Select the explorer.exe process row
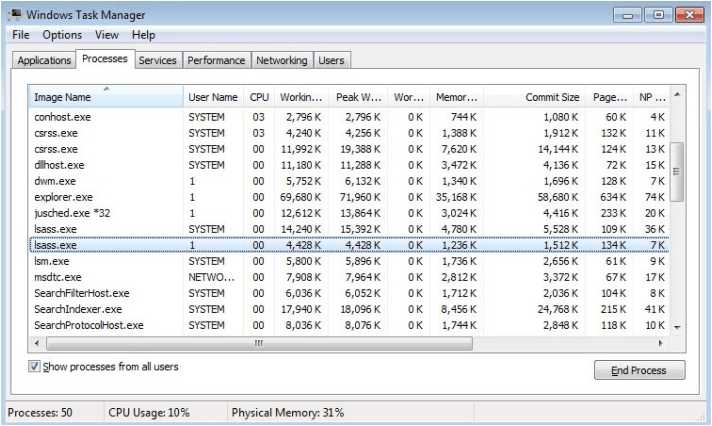 349,197
